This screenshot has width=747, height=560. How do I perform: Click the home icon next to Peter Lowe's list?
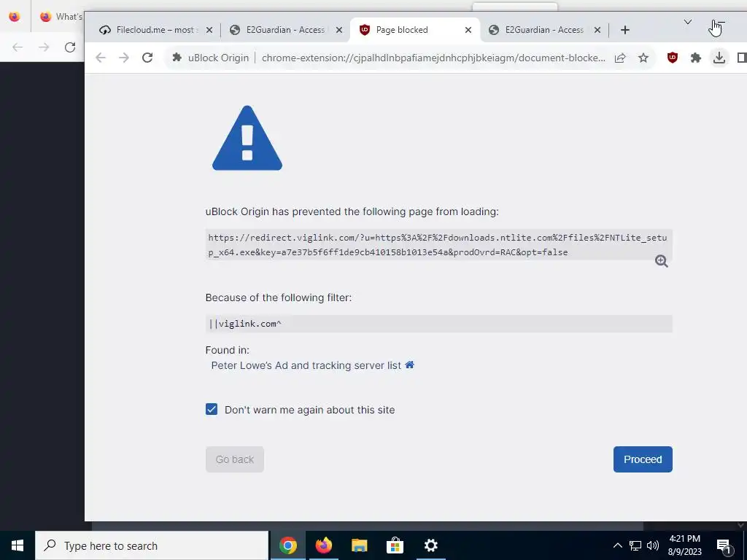click(409, 365)
